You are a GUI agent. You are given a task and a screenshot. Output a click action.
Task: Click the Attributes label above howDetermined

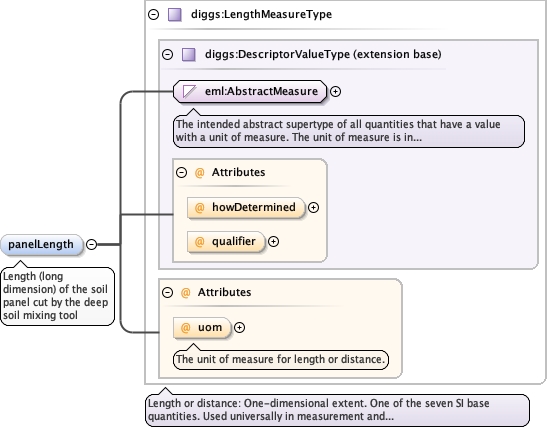[x=238, y=172]
